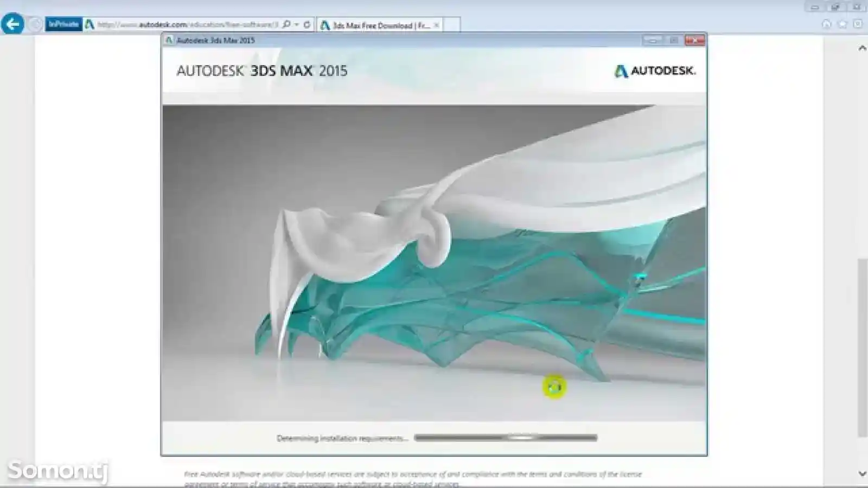Close the 3ds Max Free Download tab
The height and width of the screenshot is (488, 868).
(436, 25)
